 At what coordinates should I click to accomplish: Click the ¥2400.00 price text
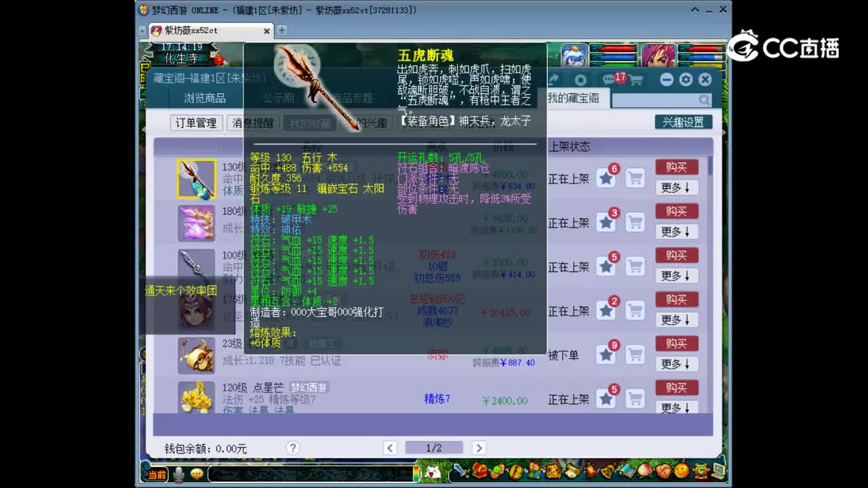pos(505,401)
